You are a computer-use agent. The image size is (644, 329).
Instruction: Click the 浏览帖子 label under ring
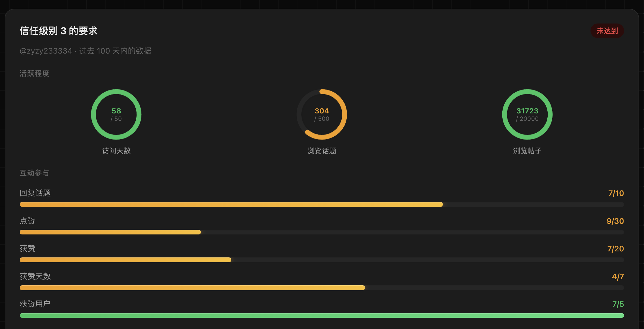pyautogui.click(x=527, y=151)
